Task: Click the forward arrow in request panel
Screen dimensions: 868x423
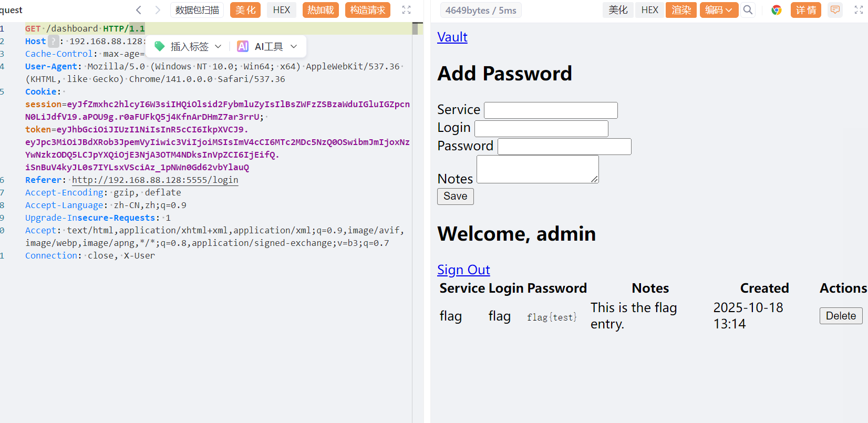Action: click(158, 10)
